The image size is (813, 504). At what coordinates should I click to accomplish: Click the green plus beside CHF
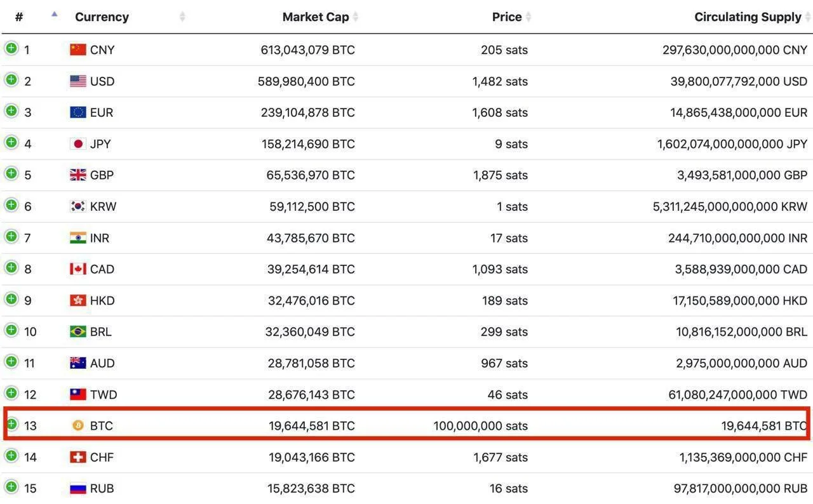point(11,455)
